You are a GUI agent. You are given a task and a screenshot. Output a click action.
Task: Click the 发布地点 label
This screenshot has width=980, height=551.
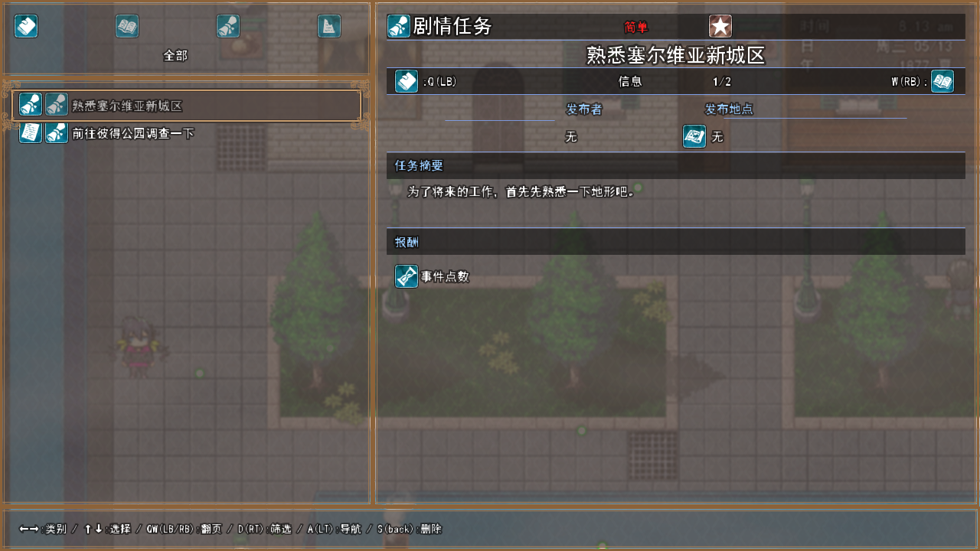click(x=730, y=109)
